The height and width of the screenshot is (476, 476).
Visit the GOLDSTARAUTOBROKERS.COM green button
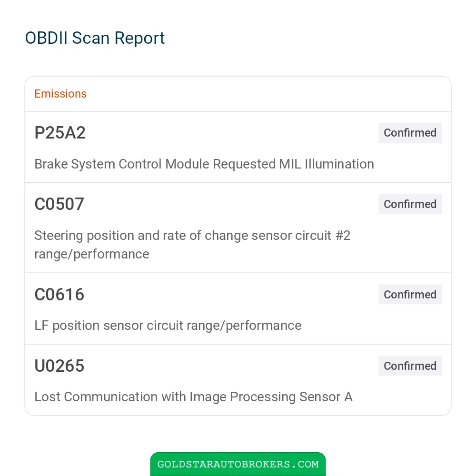tap(238, 464)
